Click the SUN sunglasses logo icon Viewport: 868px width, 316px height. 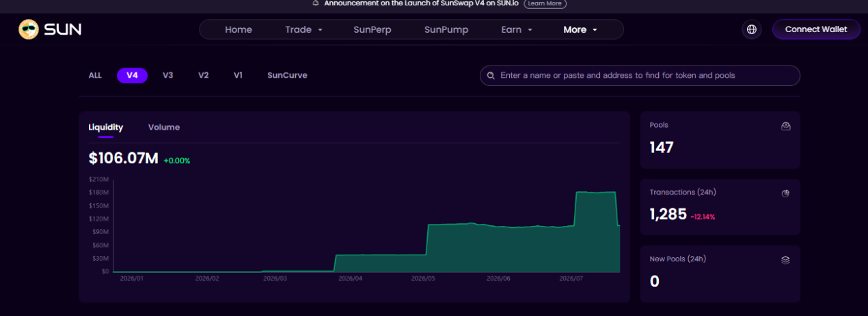point(29,29)
